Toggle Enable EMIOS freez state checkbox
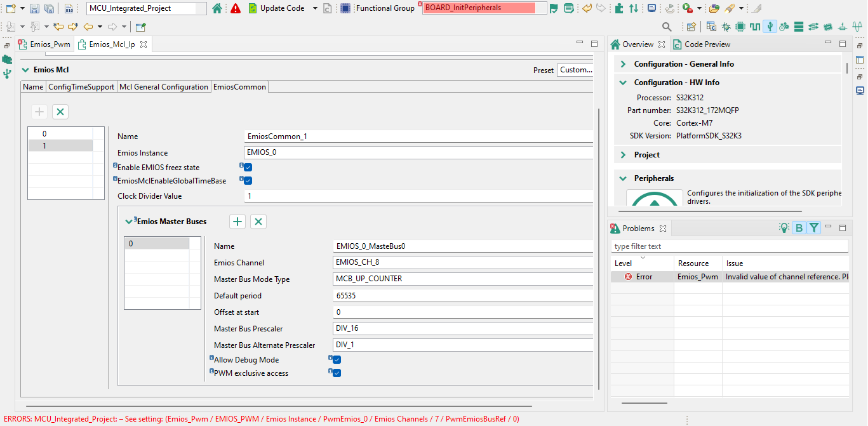 point(247,167)
